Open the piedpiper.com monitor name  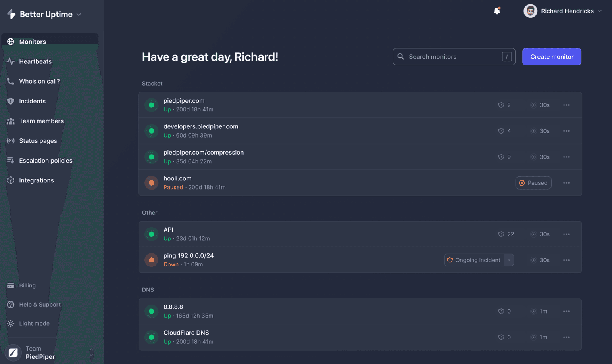184,101
